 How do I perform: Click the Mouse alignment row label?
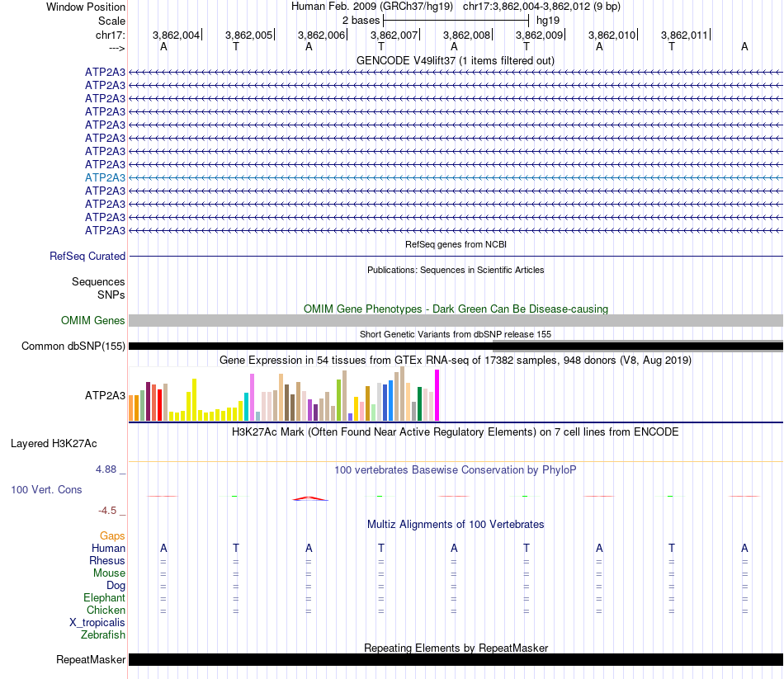[109, 573]
